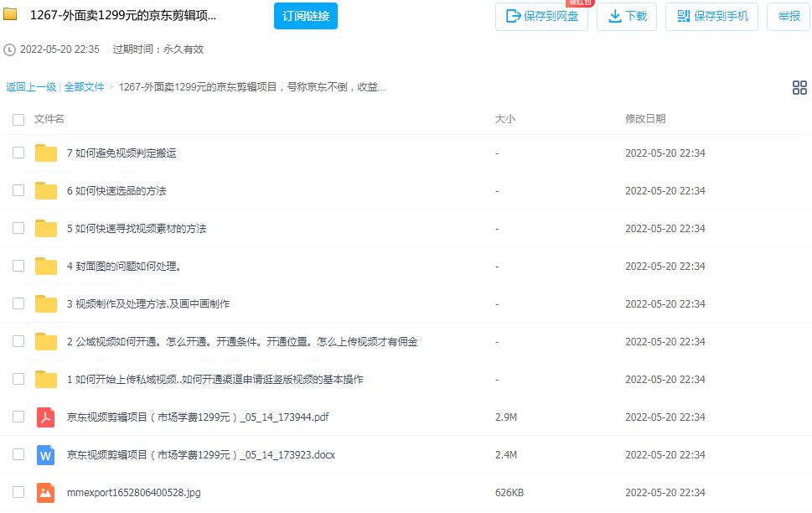Click the 626KB size value

pyautogui.click(x=509, y=493)
